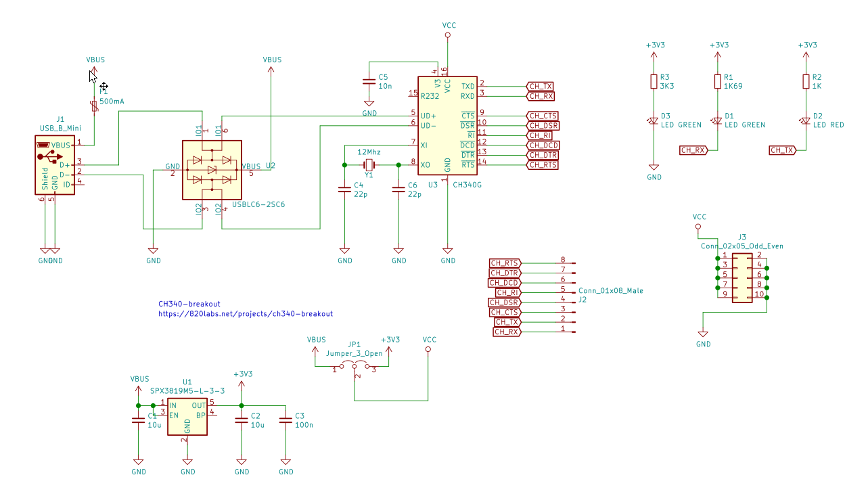Screen dimensions: 868x496
Task: Select the CH340-breakout title text
Action: point(189,304)
